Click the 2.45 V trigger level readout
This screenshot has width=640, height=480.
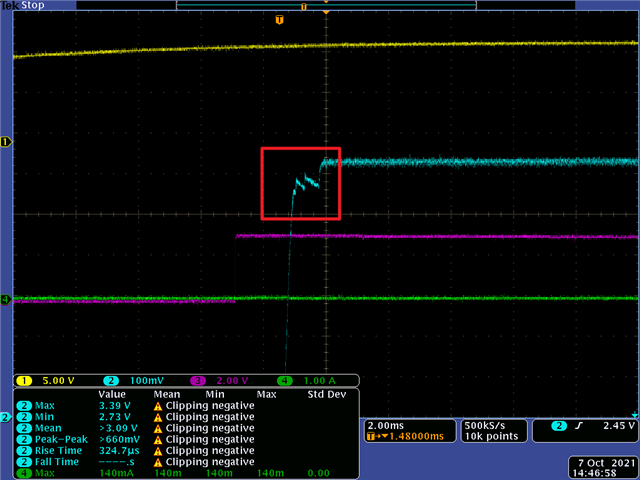pos(619,426)
